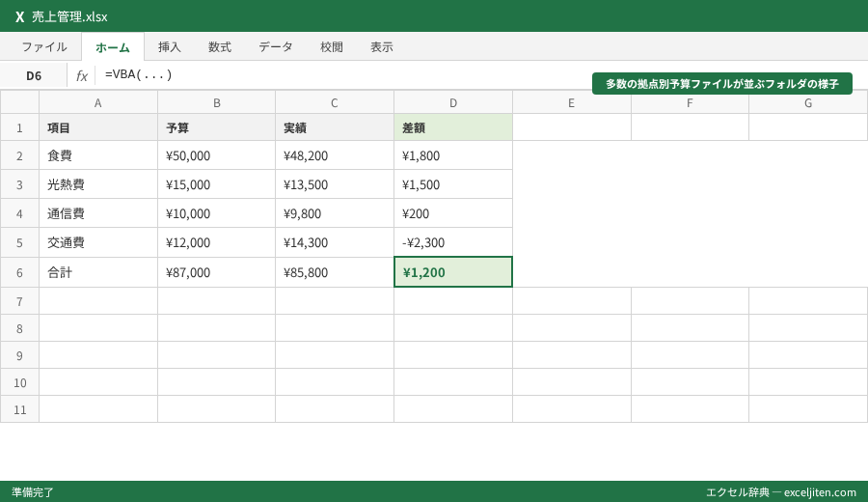This screenshot has height=502, width=868.
Task: Click the エクセル辞典 exceljiten.com text
Action: (x=781, y=492)
